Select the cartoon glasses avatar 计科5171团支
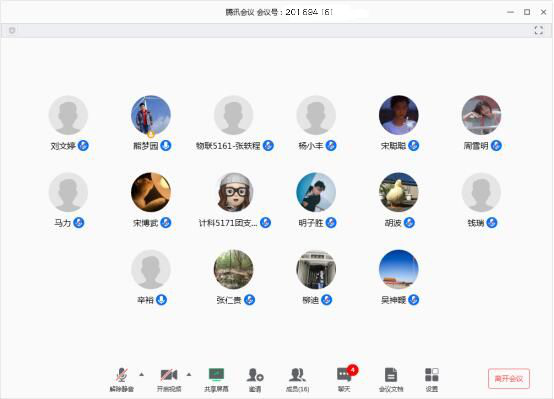The width and height of the screenshot is (554, 399). point(234,192)
